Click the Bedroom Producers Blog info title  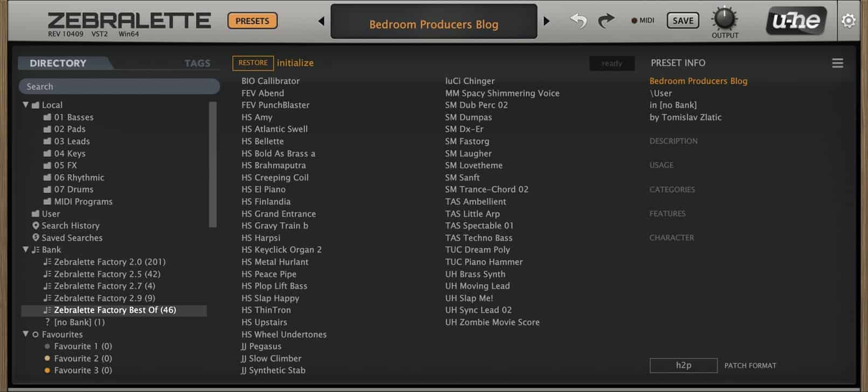698,81
